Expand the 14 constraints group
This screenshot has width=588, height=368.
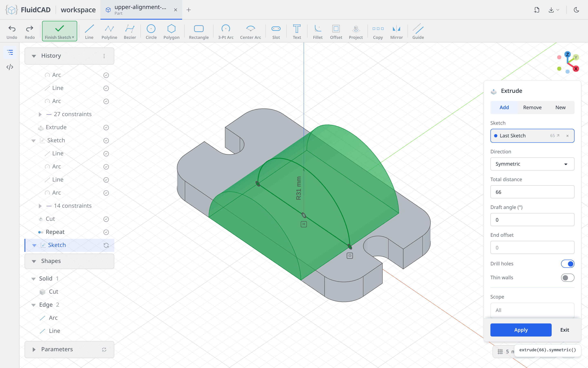(40, 206)
